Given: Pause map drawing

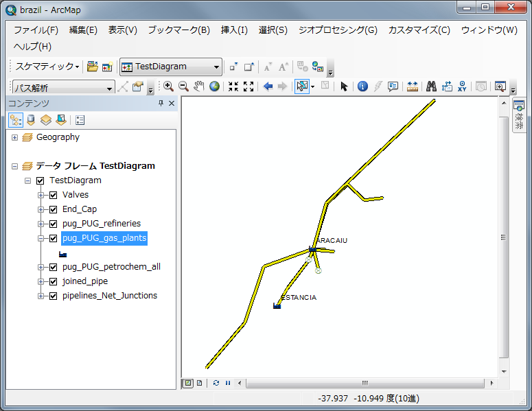Looking at the screenshot, I should tap(228, 383).
